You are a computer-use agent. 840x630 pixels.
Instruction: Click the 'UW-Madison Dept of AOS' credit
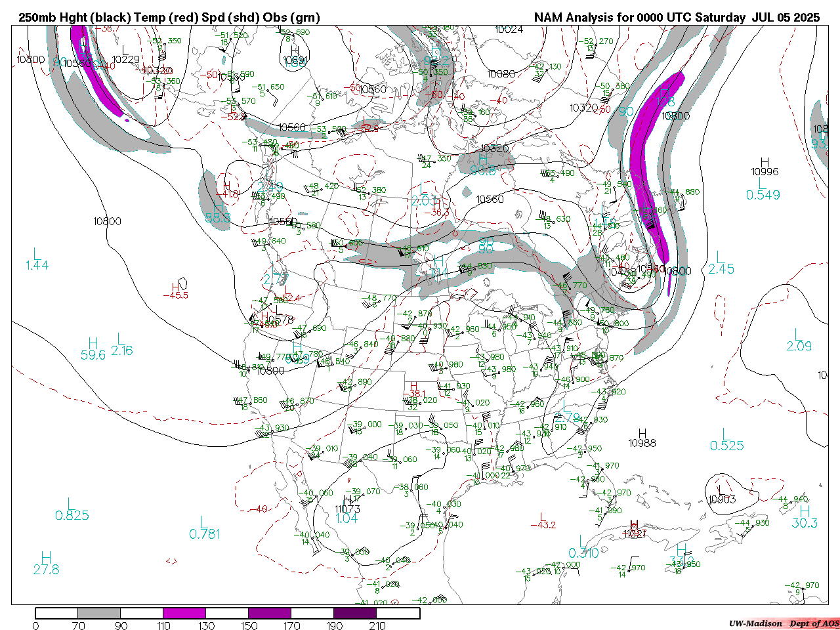pos(784,623)
